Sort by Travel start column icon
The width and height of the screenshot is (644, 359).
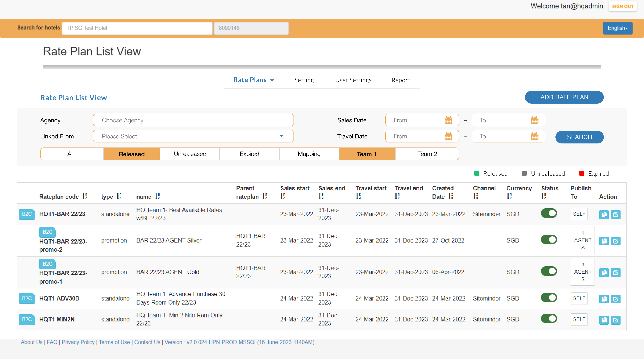358,196
